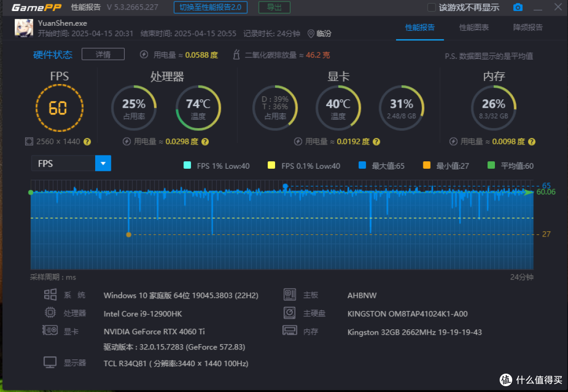
Task: Click the Windows system icon in the 系统 row
Action: 50,295
